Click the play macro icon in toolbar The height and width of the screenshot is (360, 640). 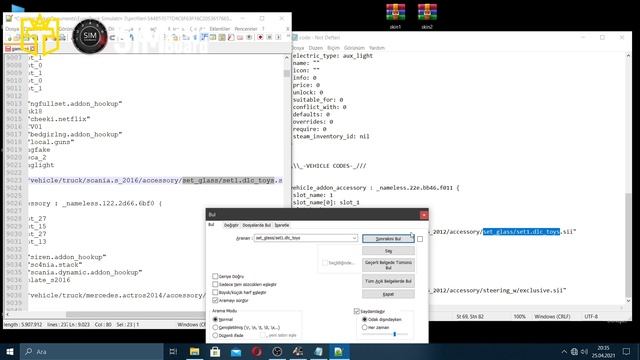point(278,38)
